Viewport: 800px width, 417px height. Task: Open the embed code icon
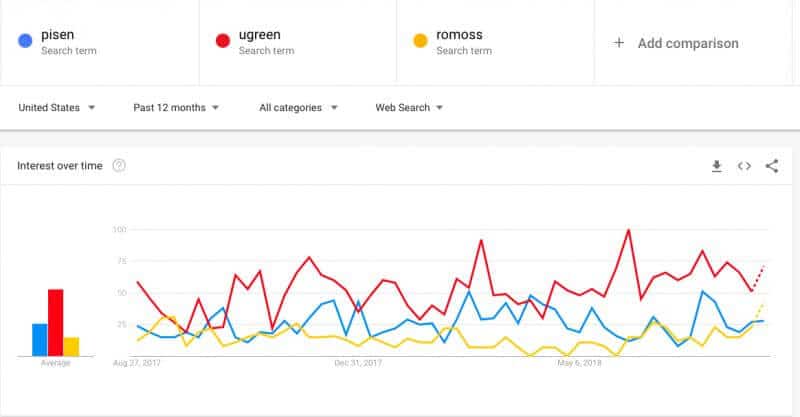click(744, 166)
